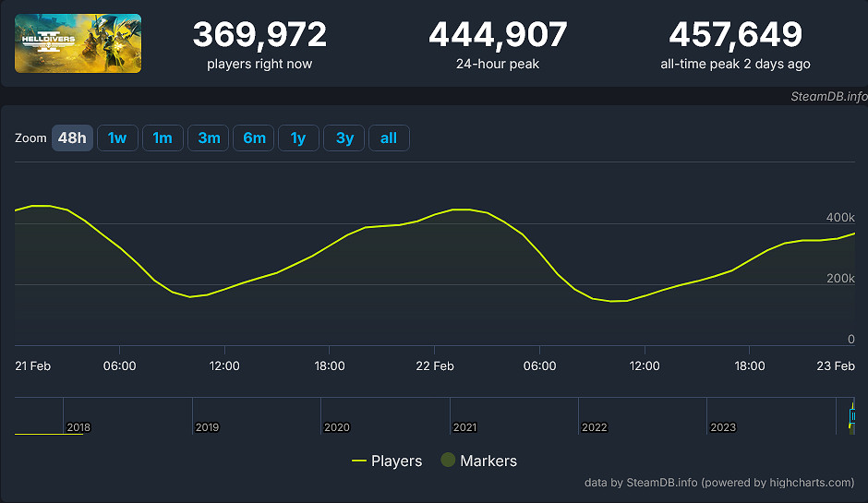Click 2023 in the timeline navigator
The height and width of the screenshot is (503, 868).
pos(722,427)
